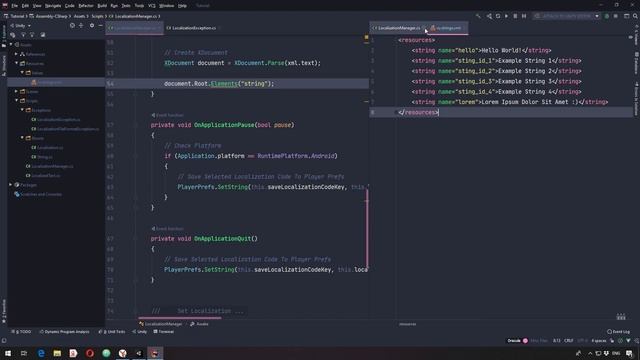
Task: Expand the References node in tree
Action: (17, 54)
